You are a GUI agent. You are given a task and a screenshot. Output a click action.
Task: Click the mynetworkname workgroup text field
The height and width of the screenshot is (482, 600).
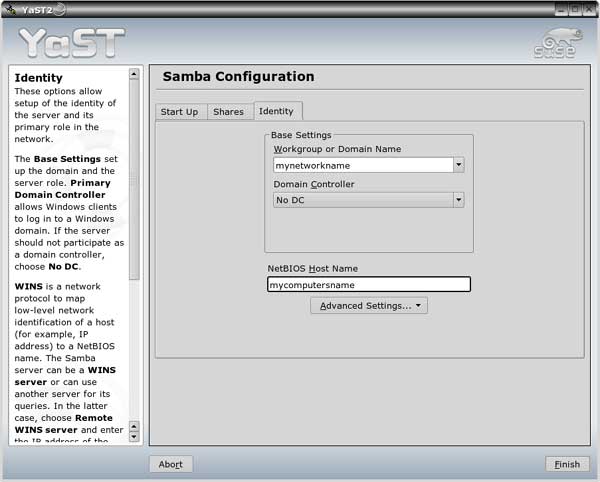[363, 165]
